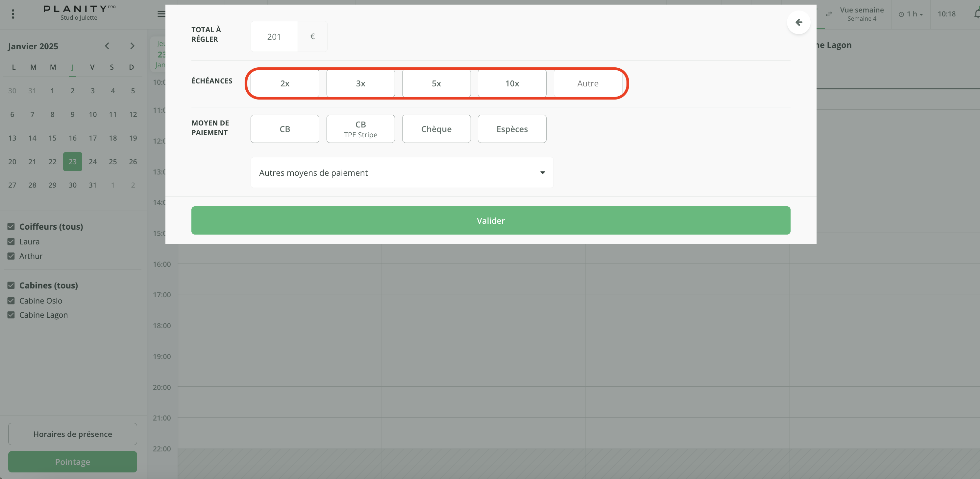Expand Autres moyens de paiement dropdown
Viewport: 980px width, 479px height.
click(402, 172)
